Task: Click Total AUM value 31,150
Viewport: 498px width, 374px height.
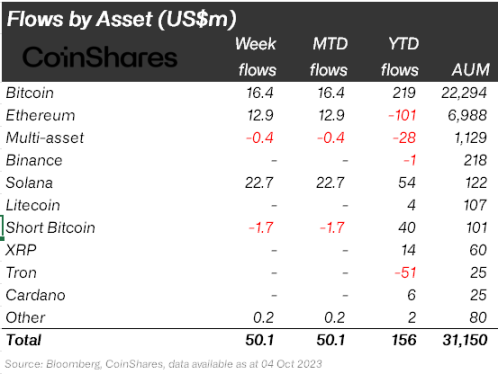Action: (465, 340)
